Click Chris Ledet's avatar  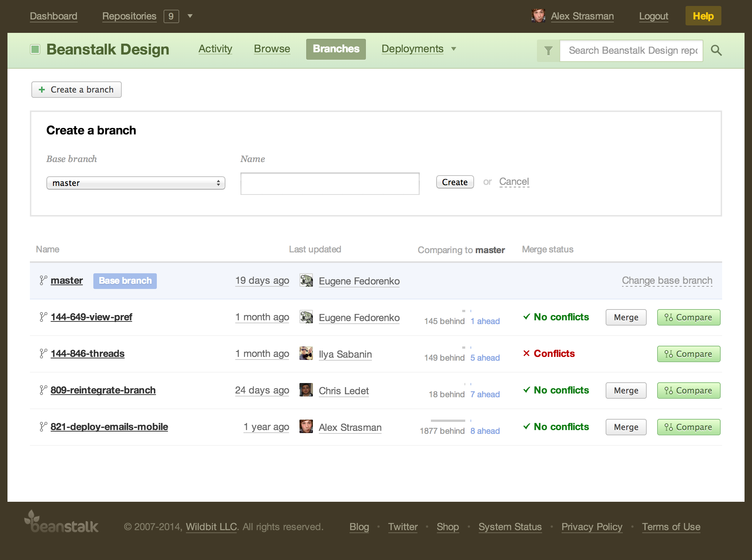click(306, 390)
